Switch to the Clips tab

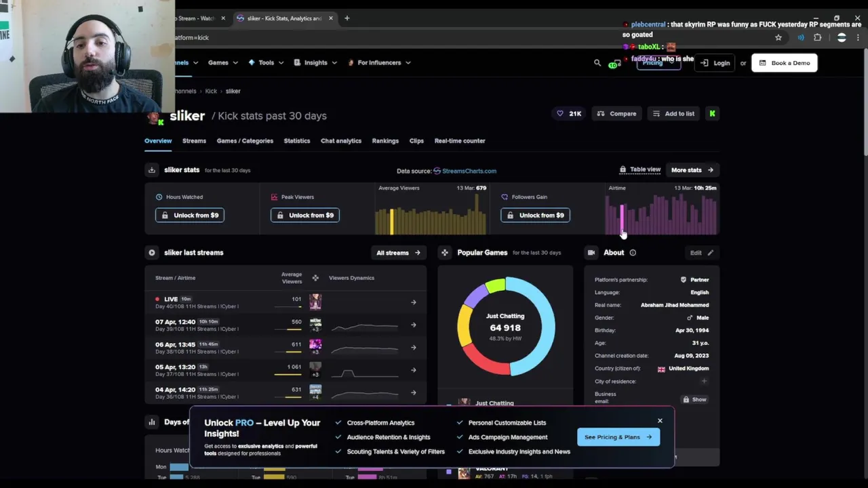[x=416, y=141]
